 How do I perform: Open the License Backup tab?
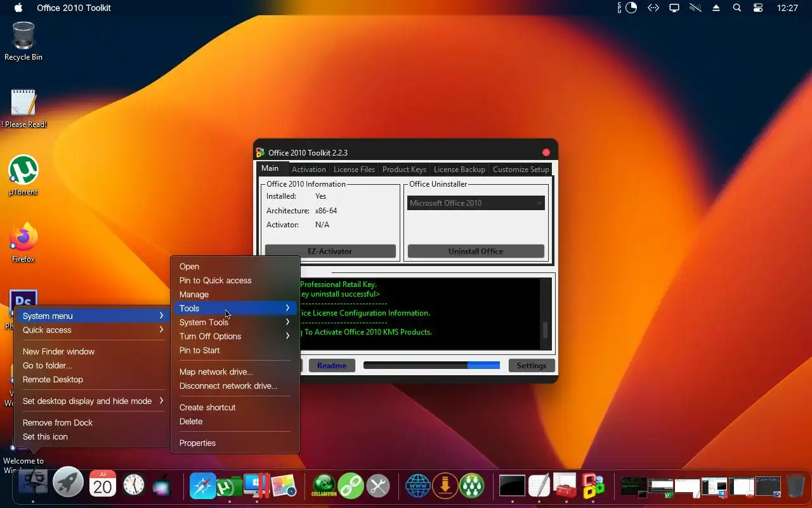(459, 170)
